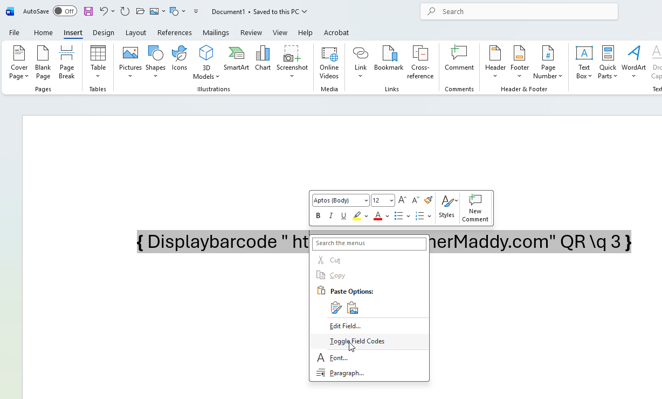
Task: Open Quick Parts
Action: 608,62
